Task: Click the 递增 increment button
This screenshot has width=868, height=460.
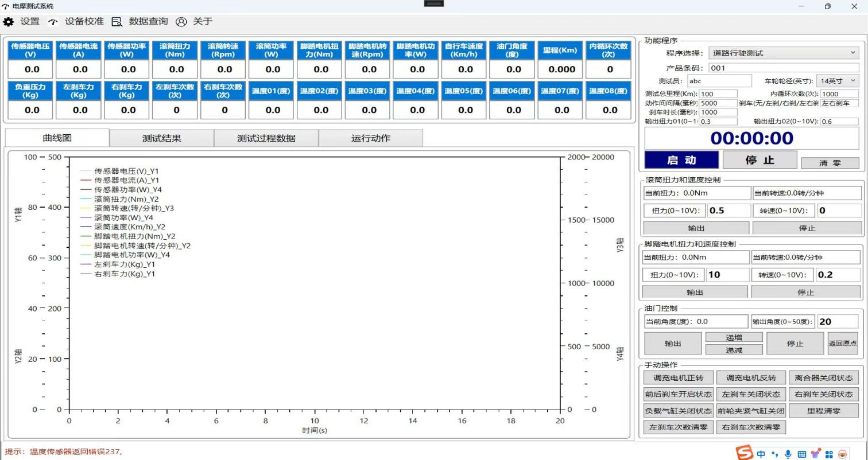Action: pos(734,337)
